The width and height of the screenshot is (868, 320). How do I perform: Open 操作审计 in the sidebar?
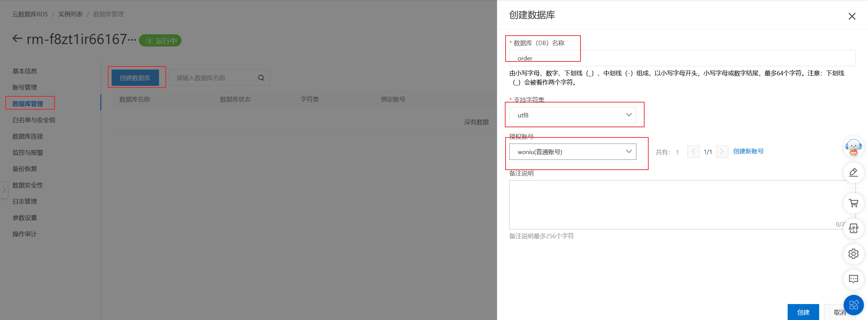25,234
